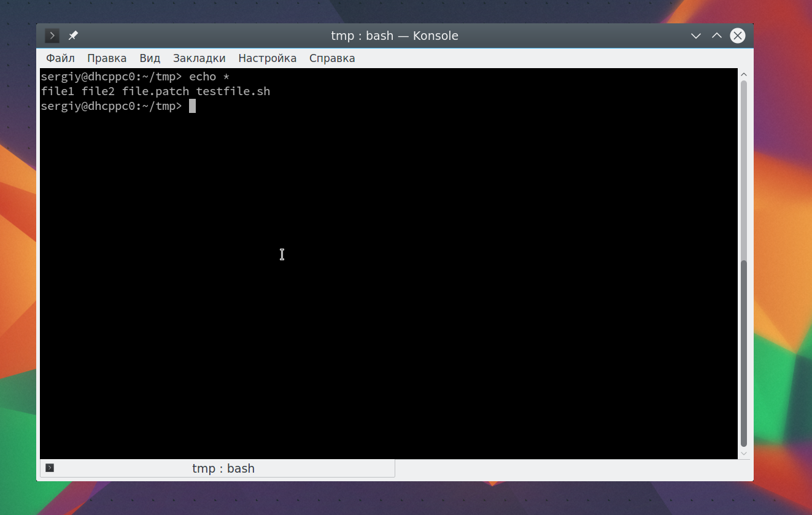Click the 'echo *' command text
Screen dimensions: 812x515
(x=209, y=77)
